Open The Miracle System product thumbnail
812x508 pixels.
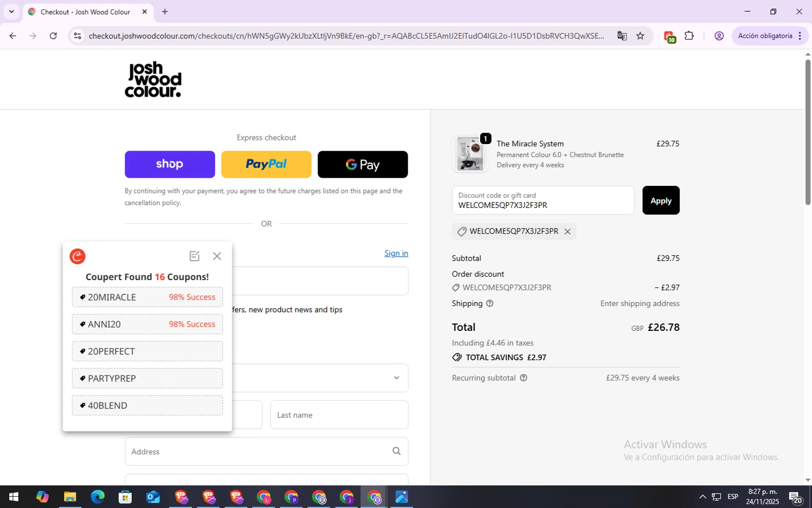click(470, 154)
